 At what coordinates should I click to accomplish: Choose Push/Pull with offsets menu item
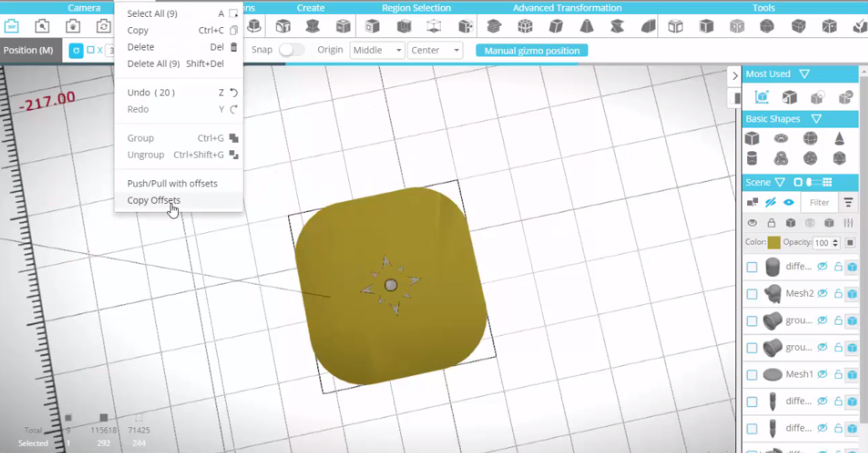(x=179, y=183)
